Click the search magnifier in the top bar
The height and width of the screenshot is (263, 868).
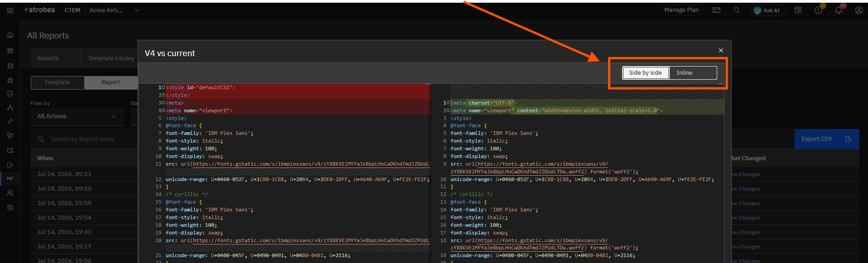coord(737,10)
